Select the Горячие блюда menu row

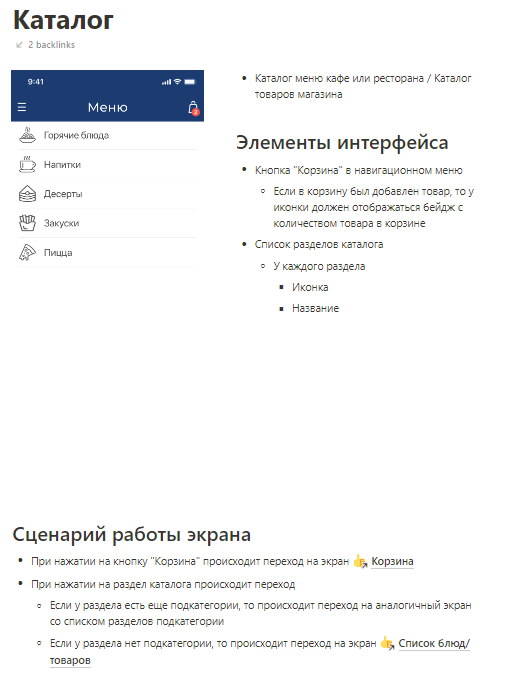tap(107, 135)
